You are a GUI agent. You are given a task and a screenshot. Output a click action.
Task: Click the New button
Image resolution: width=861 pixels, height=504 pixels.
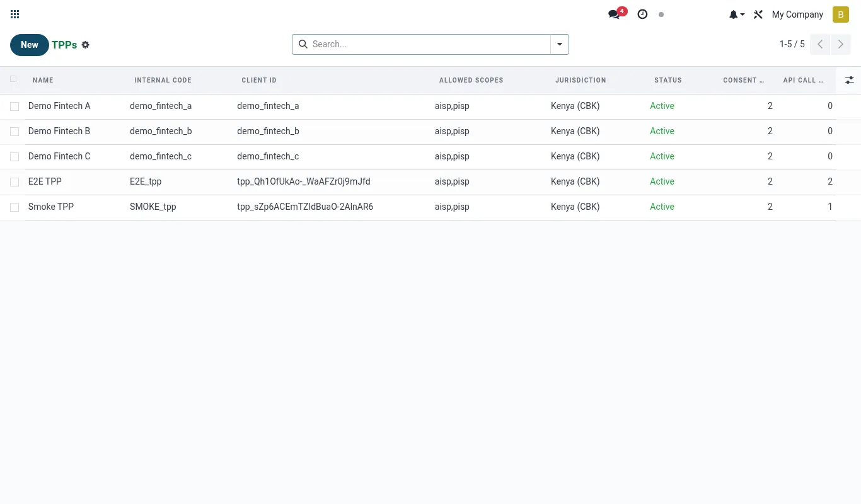(30, 45)
